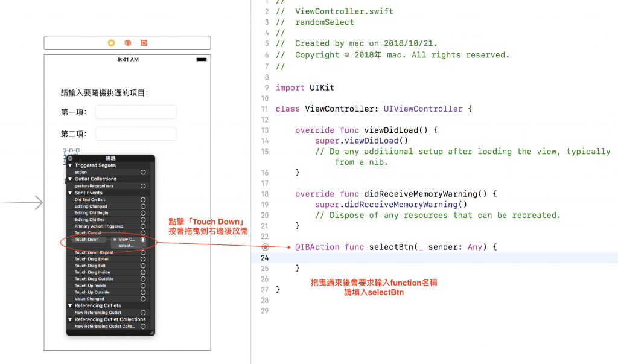This screenshot has height=364, width=618.
Task: Collapse the Referencing Outlets section
Action: [x=70, y=305]
